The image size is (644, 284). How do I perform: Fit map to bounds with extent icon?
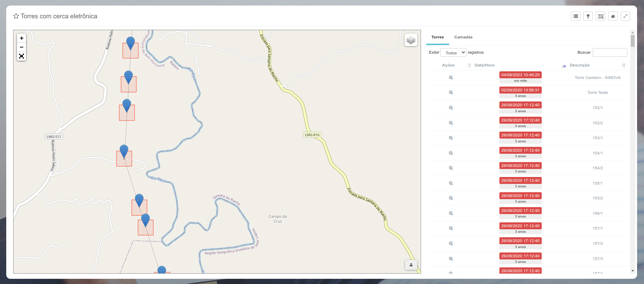click(x=22, y=56)
